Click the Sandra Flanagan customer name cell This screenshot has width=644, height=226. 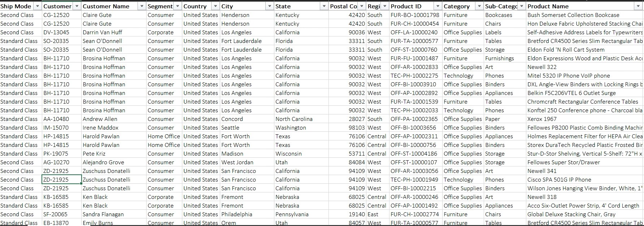(103, 214)
